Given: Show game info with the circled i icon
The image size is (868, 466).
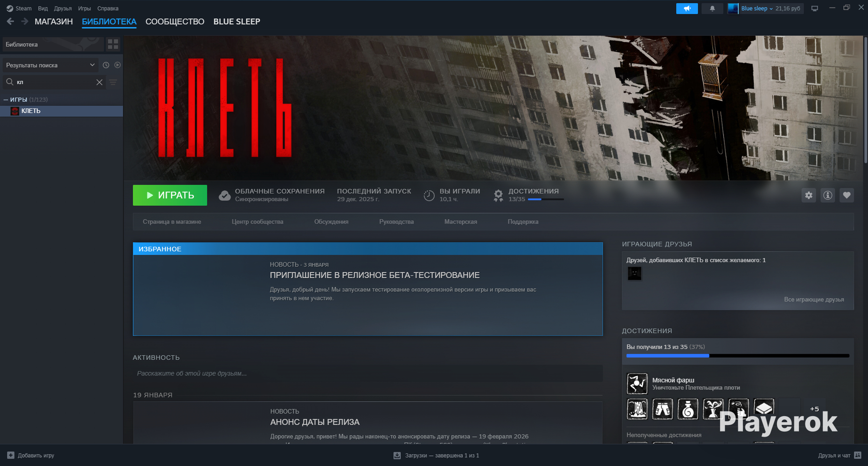Looking at the screenshot, I should pyautogui.click(x=828, y=195).
